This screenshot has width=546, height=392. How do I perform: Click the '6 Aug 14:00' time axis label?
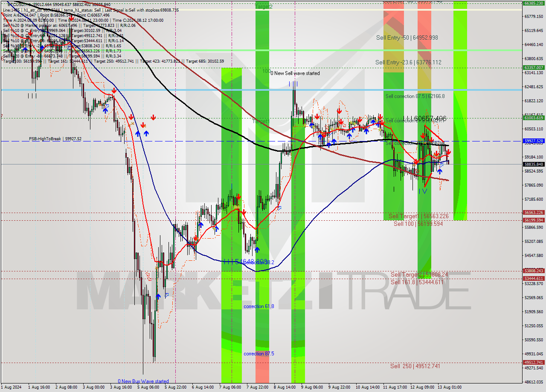pyautogui.click(x=203, y=387)
